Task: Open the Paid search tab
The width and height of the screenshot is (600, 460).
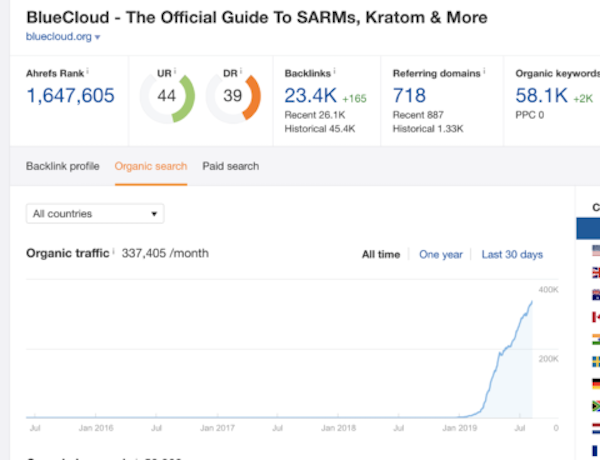Action: coord(231,166)
